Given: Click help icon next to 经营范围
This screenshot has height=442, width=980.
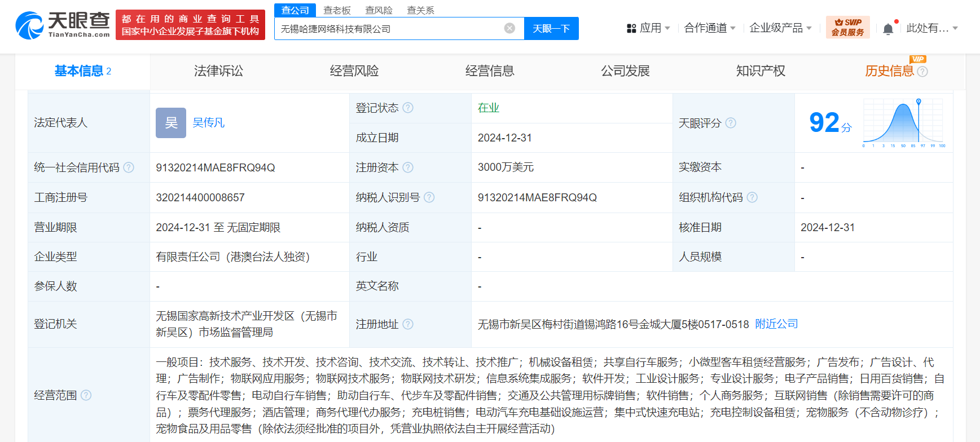Looking at the screenshot, I should 86,395.
